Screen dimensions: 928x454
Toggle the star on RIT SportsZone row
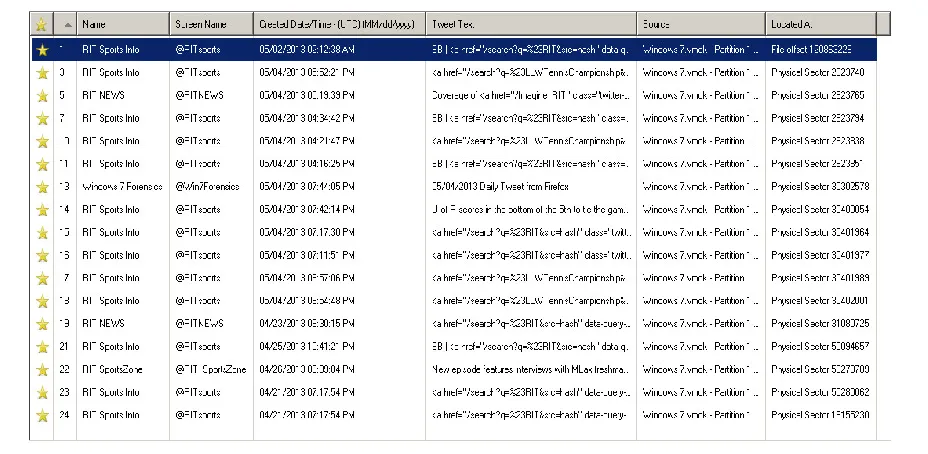click(42, 370)
